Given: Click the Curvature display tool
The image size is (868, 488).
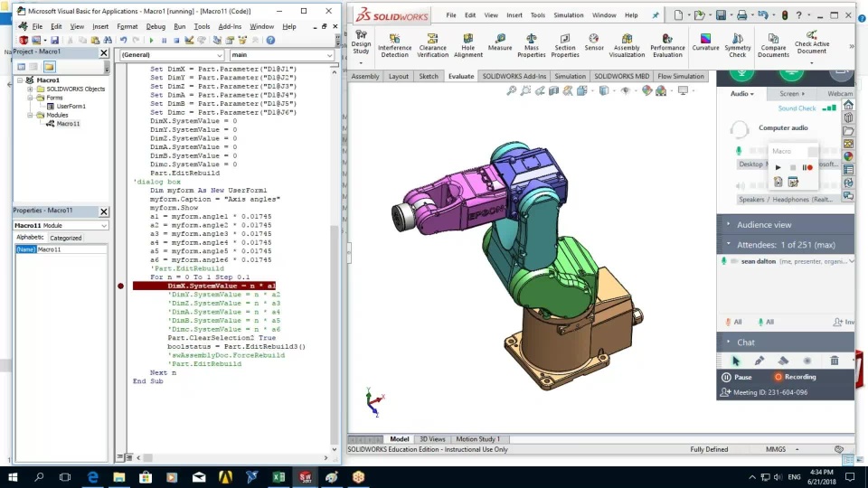Looking at the screenshot, I should [x=705, y=42].
